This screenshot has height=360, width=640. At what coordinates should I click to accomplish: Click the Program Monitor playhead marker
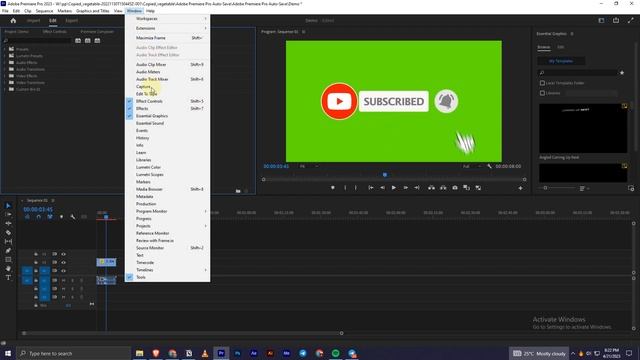point(384,175)
